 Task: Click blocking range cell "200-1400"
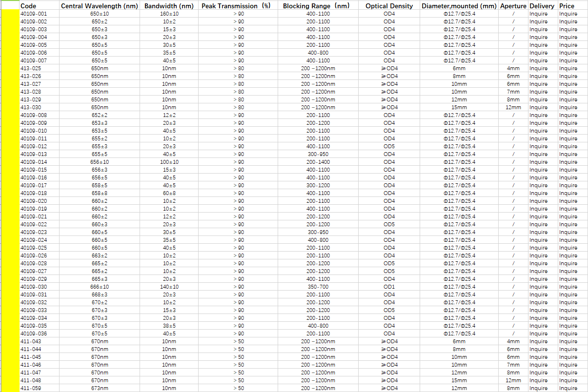pos(318,162)
